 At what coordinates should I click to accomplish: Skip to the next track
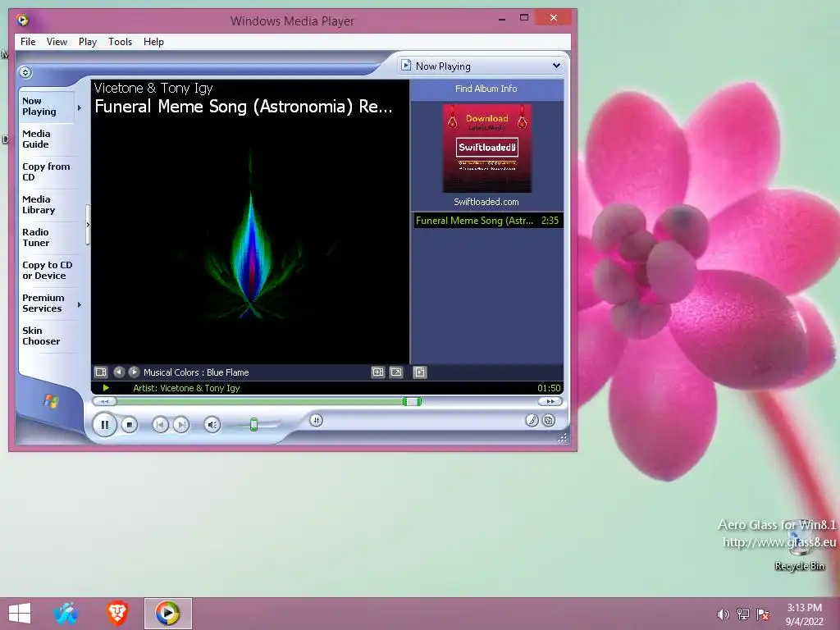point(181,425)
